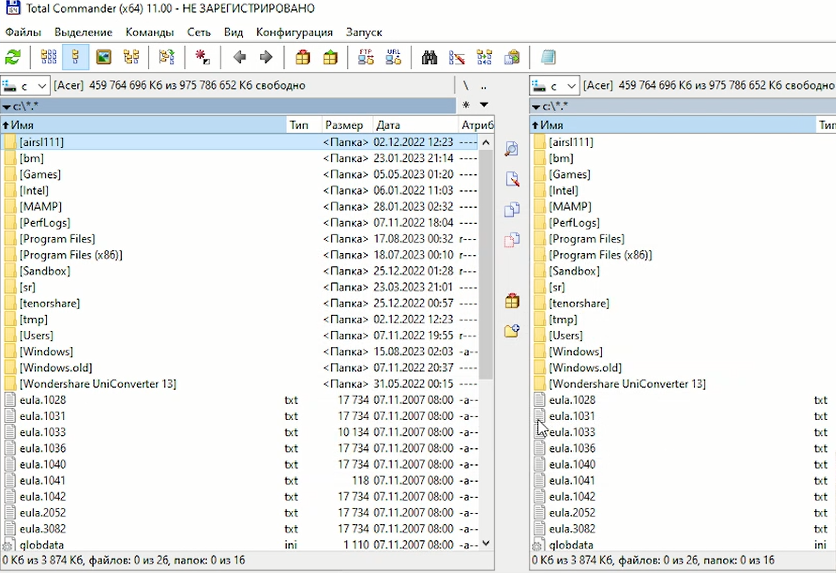The image size is (836, 573).
Task: Open the Сеть menu
Action: click(x=199, y=32)
